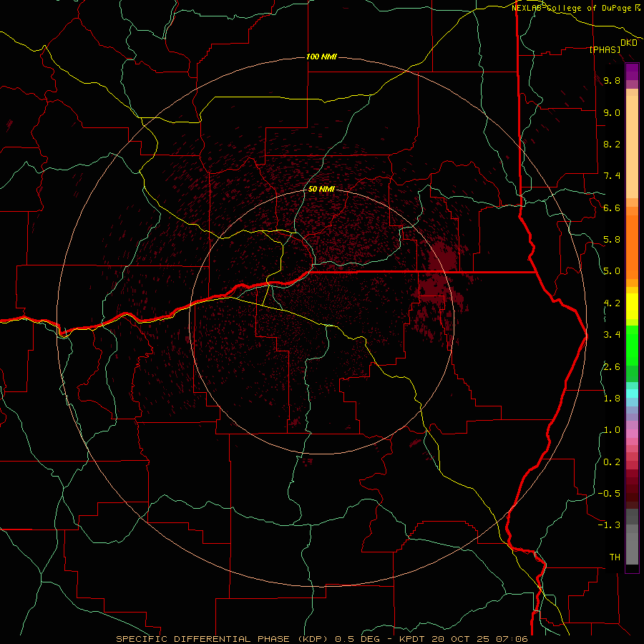Click the purple band of the color bar
This screenshot has width=644, height=644.
pos(632,72)
